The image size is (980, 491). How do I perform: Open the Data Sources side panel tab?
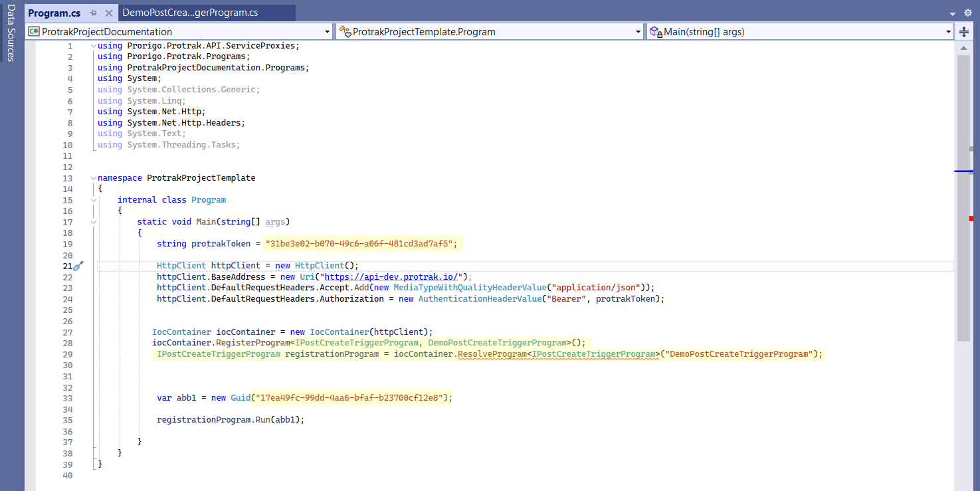coord(11,33)
